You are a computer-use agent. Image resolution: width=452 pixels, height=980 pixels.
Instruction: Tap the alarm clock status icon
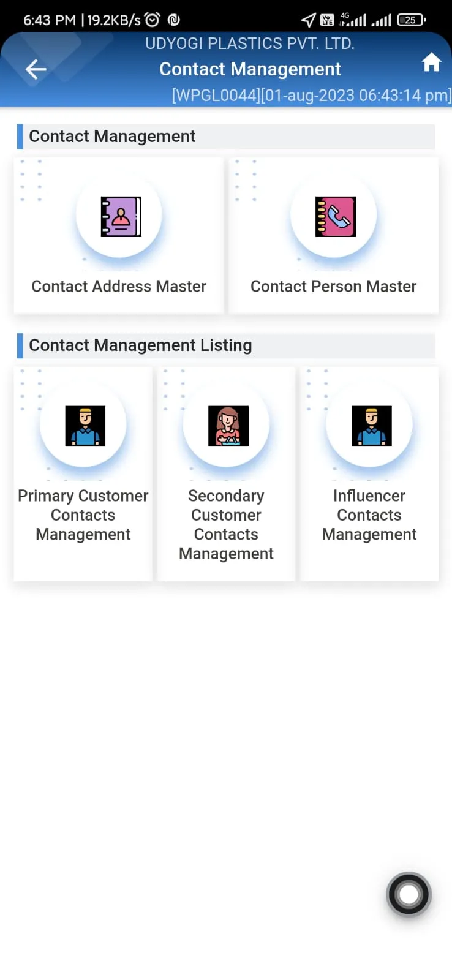(152, 20)
